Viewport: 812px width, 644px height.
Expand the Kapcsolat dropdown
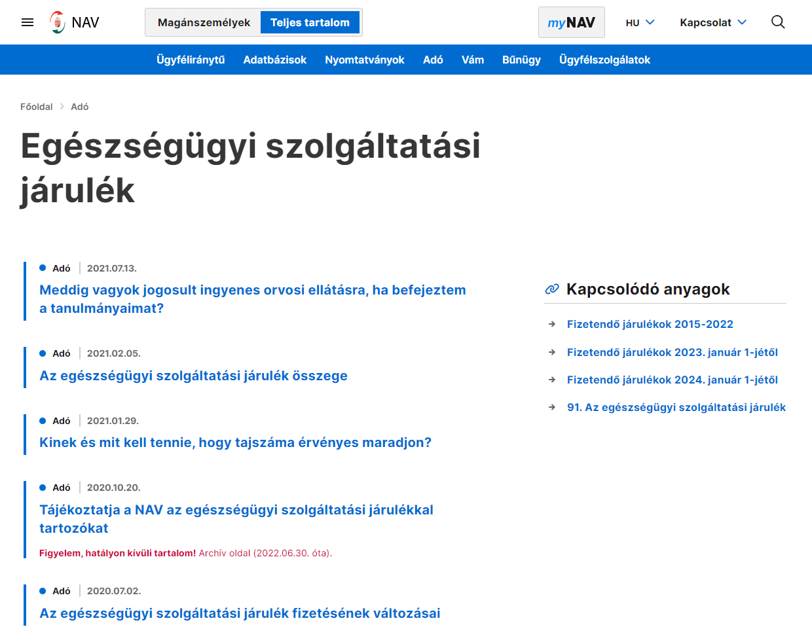tap(705, 22)
